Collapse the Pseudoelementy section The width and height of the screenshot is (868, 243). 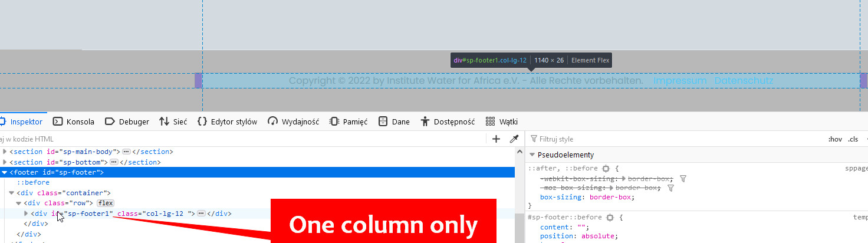pos(532,155)
